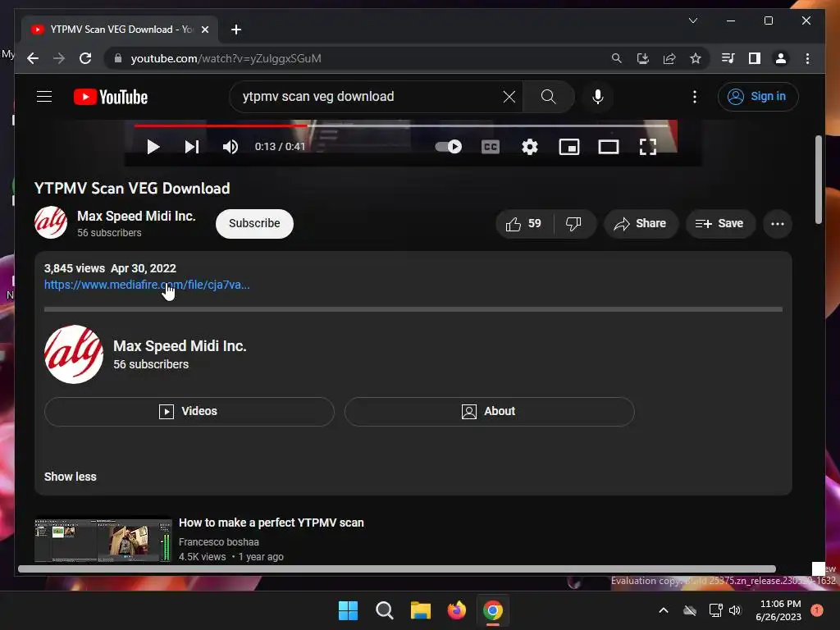The width and height of the screenshot is (840, 630).
Task: Open Francesco boshaa channel
Action: tap(218, 541)
